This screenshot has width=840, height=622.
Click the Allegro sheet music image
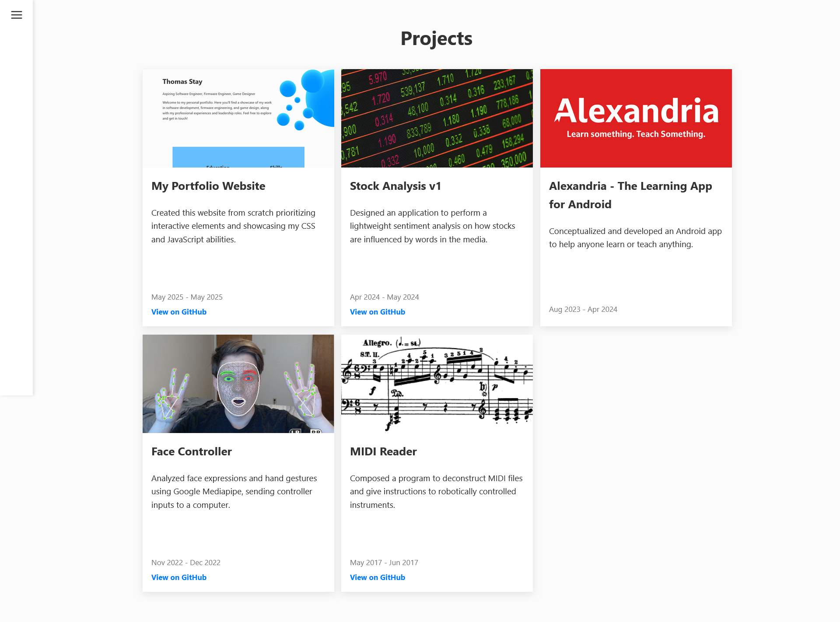click(x=437, y=384)
